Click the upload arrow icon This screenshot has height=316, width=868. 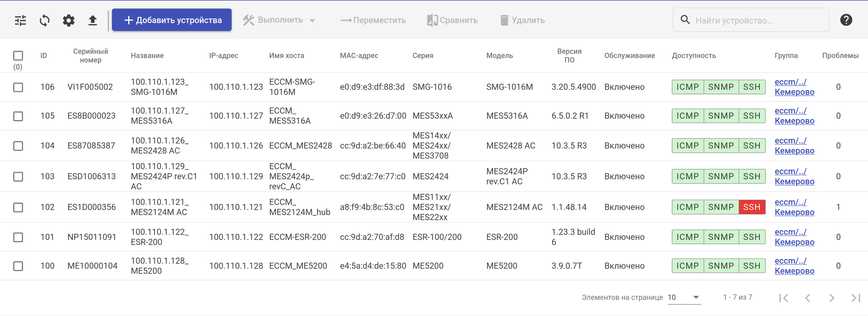click(92, 20)
